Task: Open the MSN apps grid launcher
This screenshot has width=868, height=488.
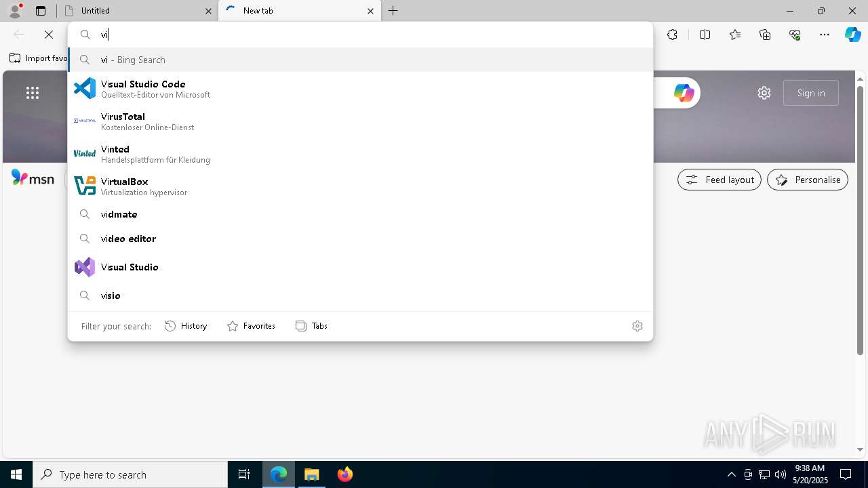Action: (x=33, y=93)
